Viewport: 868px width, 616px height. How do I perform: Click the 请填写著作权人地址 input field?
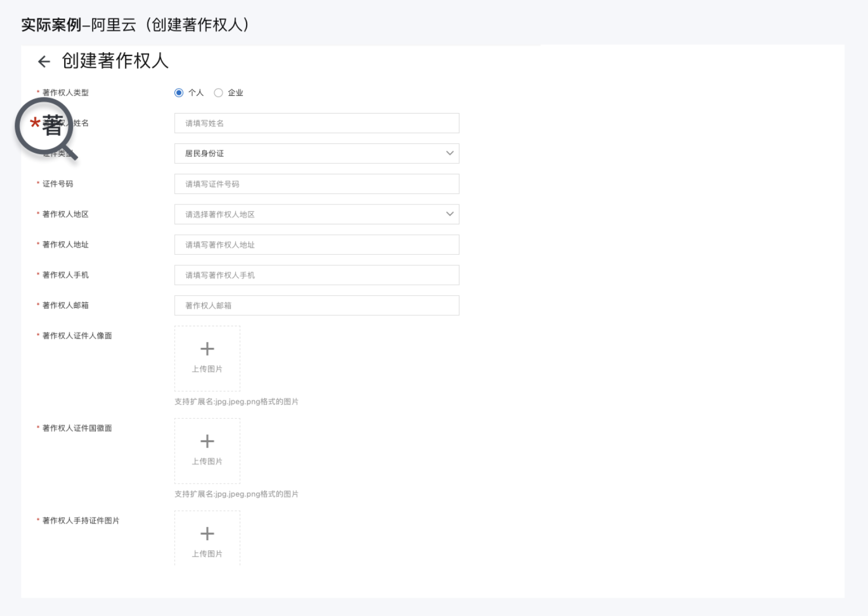316,245
